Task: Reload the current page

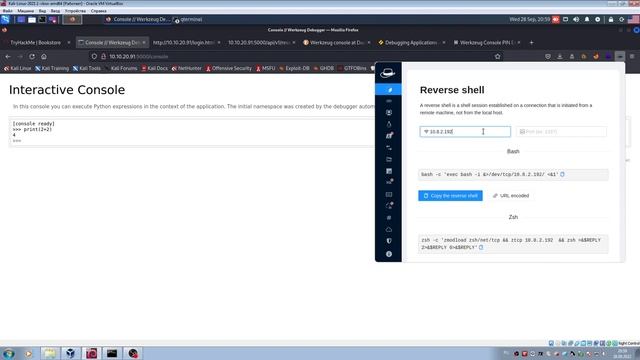Action: 32,56
